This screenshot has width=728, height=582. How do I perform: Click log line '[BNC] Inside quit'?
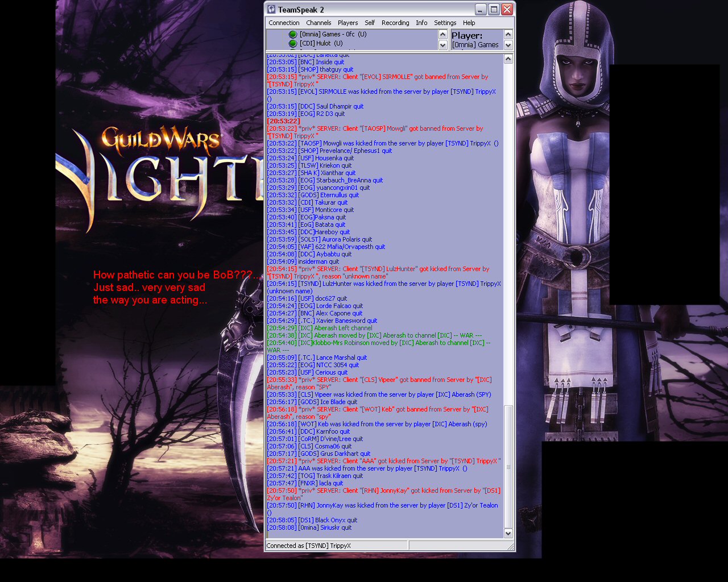coord(305,62)
